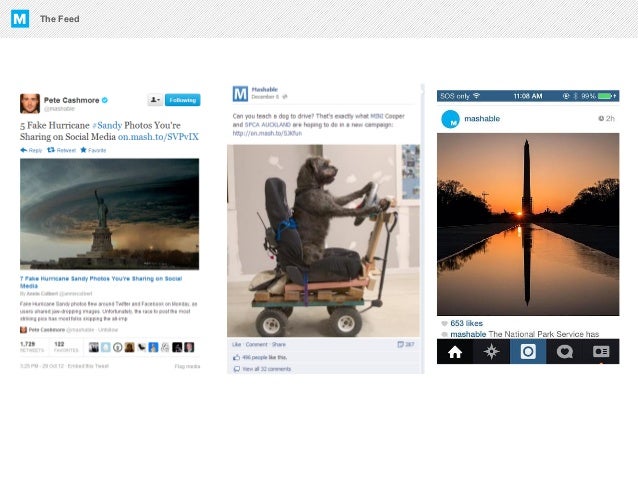Screen dimensions: 638x479
Task: Click the Share link under dog photo
Action: (279, 345)
